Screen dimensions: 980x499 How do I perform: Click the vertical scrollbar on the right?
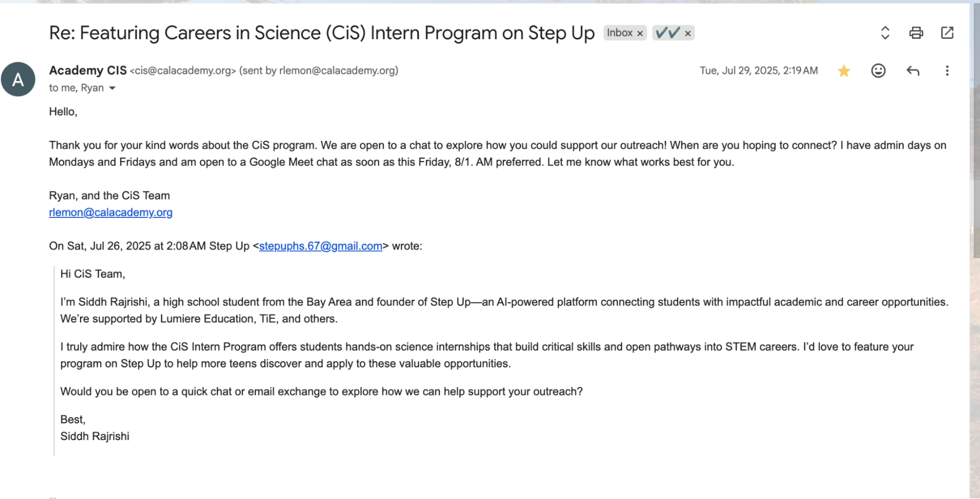coord(976,130)
